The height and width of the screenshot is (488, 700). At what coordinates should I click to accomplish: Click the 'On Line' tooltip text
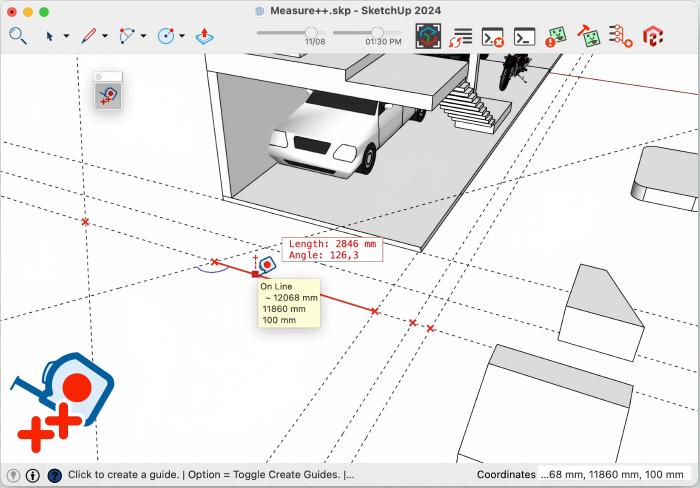[276, 287]
